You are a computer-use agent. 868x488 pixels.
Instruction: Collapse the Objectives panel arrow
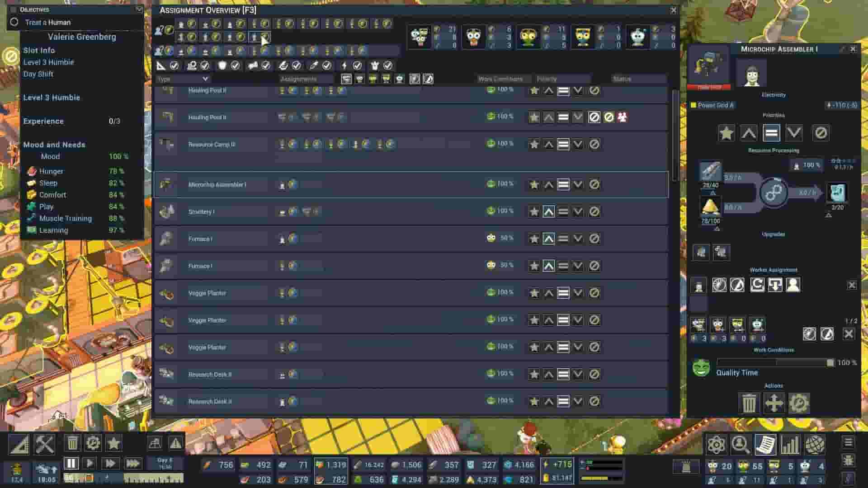click(139, 9)
